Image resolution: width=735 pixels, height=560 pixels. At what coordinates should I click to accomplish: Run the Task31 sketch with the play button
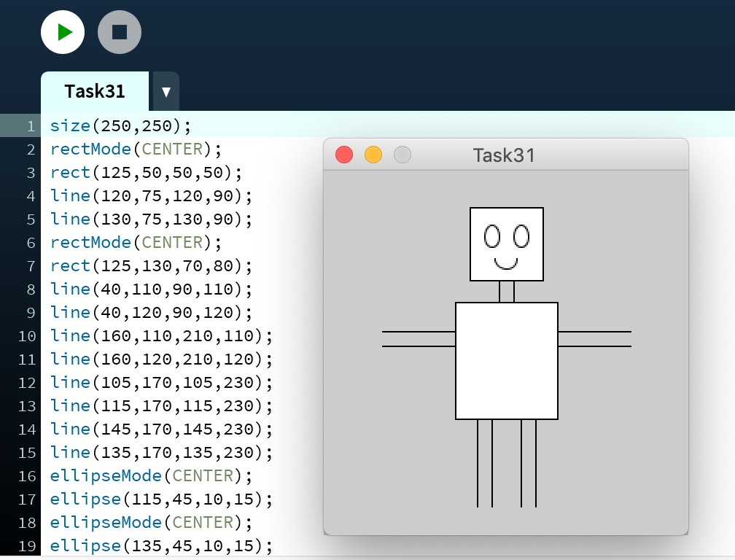pyautogui.click(x=63, y=32)
